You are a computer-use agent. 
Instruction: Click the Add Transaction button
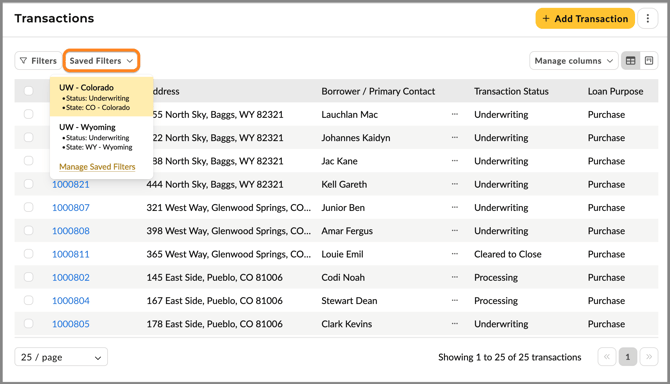[x=585, y=19]
